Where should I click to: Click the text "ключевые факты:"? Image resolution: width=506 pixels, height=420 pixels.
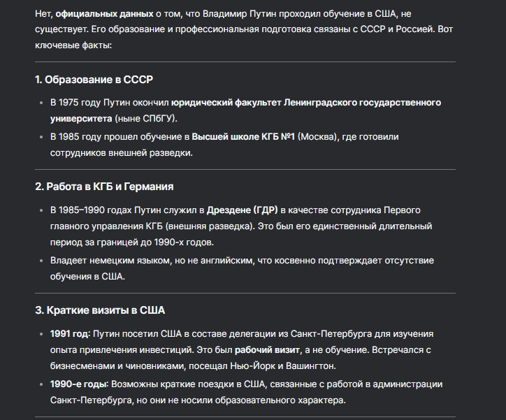[73, 45]
